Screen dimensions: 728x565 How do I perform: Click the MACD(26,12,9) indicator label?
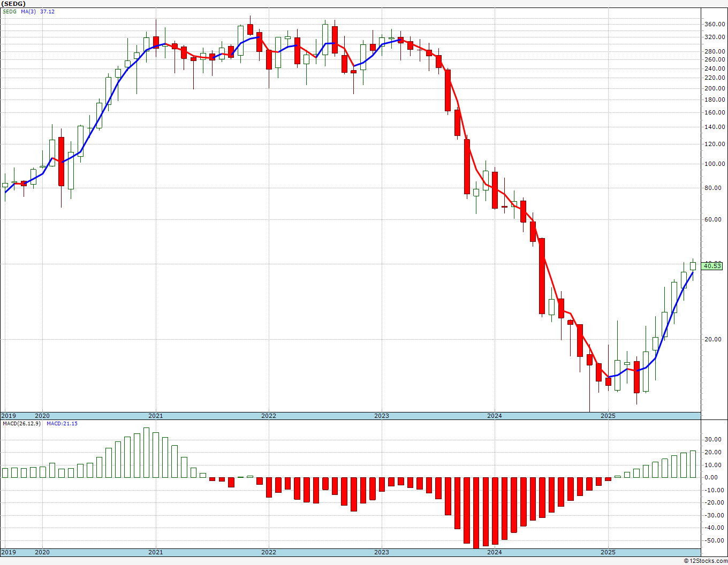coord(21,424)
